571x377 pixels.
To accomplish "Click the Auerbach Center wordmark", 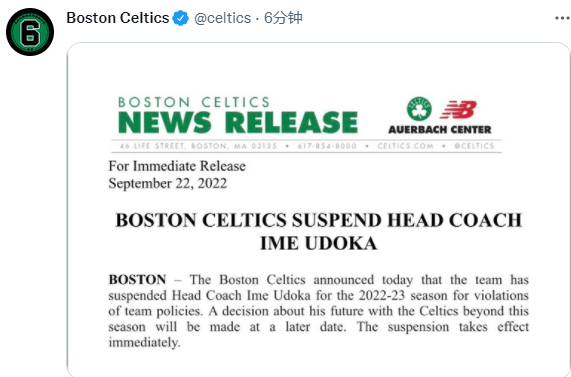I will pyautogui.click(x=440, y=129).
